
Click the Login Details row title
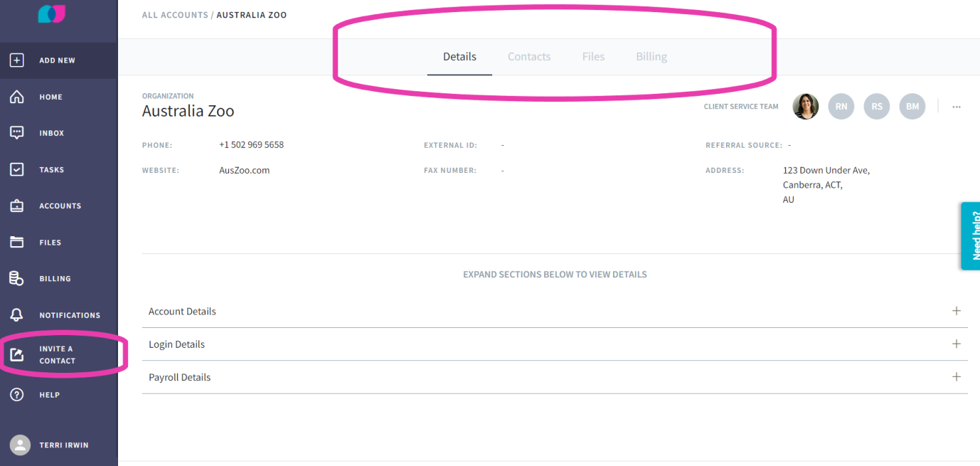176,344
